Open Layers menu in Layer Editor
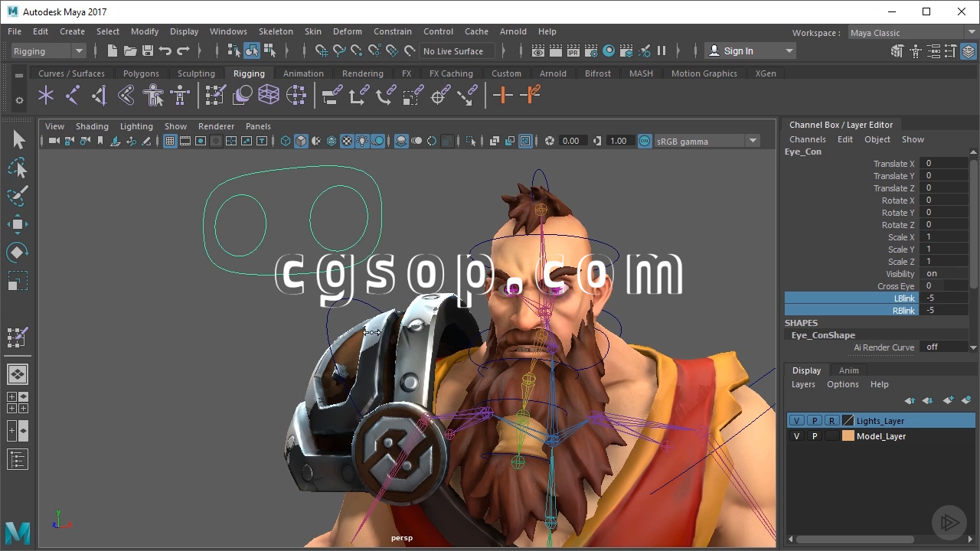The width and height of the screenshot is (980, 551). click(803, 384)
